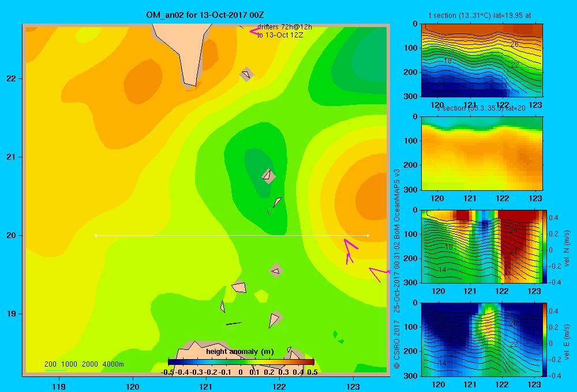Click the vel. N velocity colour bar
The image size is (577, 392).
(545, 246)
